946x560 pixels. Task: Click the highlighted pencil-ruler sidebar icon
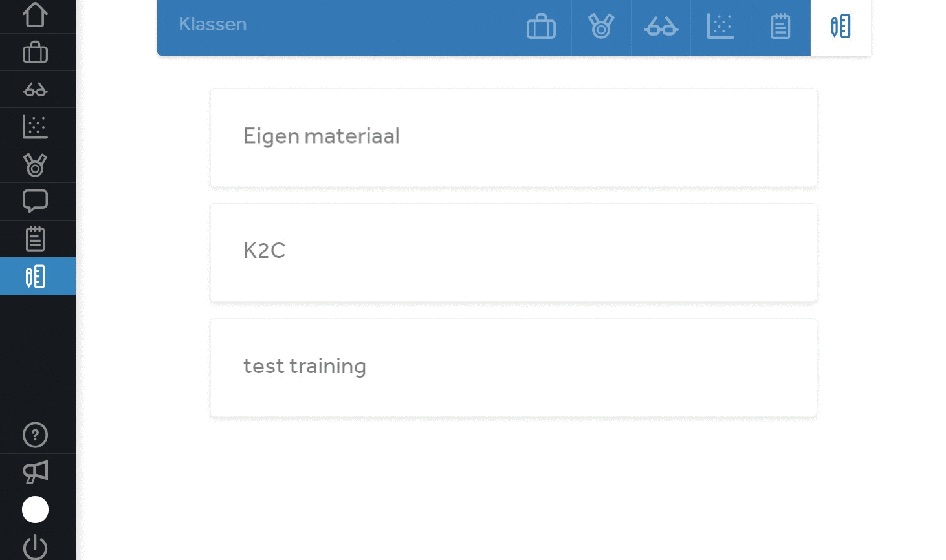pos(35,276)
